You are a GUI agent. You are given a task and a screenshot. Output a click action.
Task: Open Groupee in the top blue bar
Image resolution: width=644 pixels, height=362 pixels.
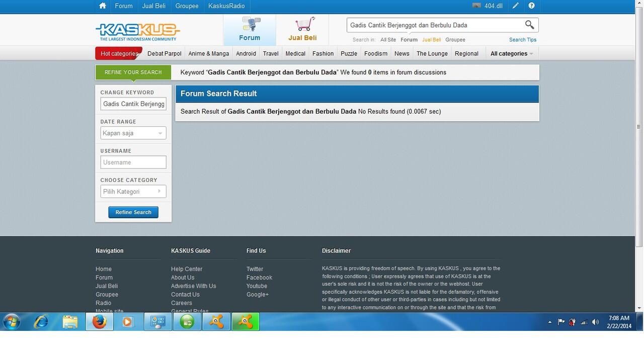[187, 6]
